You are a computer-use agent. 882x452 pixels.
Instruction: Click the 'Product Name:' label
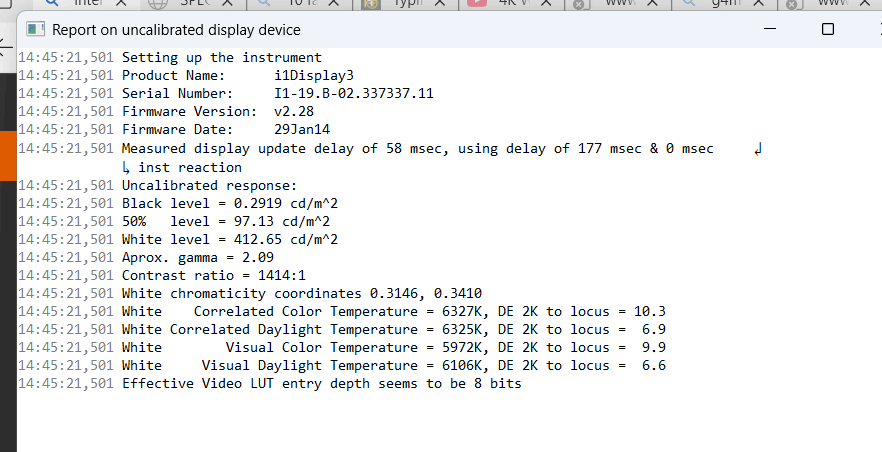click(173, 75)
